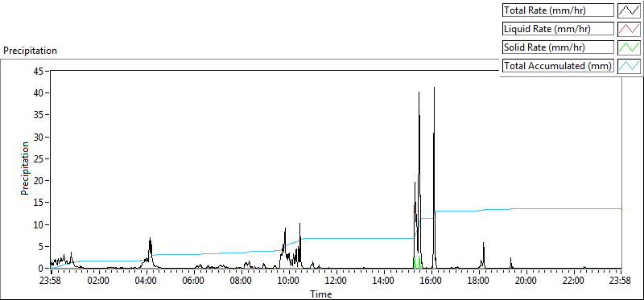Image resolution: width=644 pixels, height=300 pixels.
Task: Click the tallest precipitation spike peak
Action: (434, 88)
